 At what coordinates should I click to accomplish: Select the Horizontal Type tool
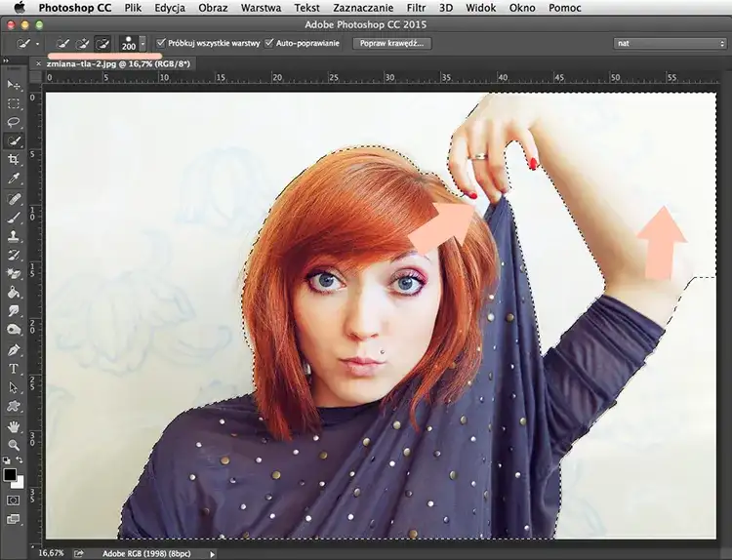pyautogui.click(x=14, y=368)
